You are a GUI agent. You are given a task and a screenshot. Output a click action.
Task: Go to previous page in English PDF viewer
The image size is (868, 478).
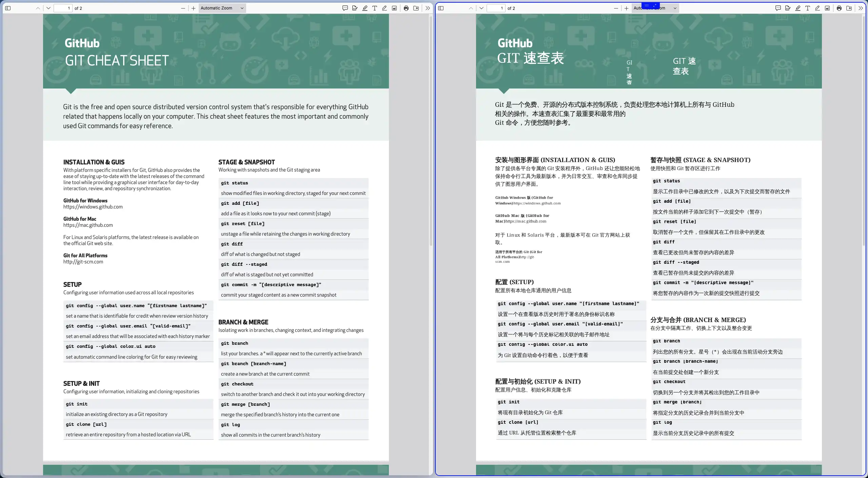coord(38,8)
